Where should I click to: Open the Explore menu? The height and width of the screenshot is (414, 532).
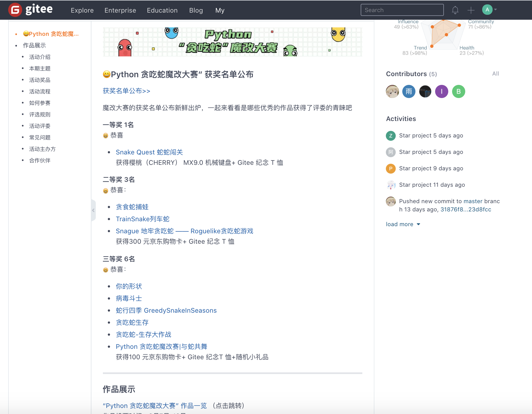[82, 10]
